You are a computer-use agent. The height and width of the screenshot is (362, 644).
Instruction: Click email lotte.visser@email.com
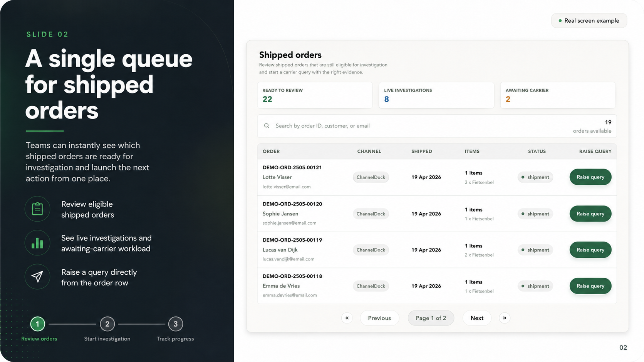287,187
